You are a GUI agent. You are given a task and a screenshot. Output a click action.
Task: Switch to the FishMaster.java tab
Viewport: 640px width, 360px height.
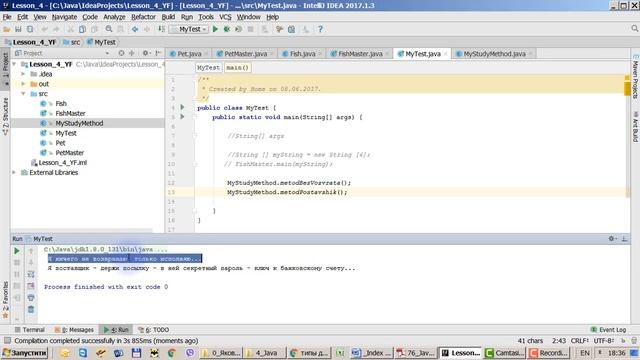[x=360, y=53]
